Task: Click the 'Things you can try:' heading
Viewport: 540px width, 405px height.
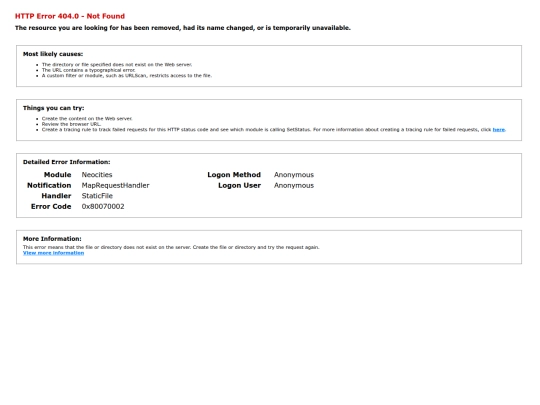Action: [53, 108]
